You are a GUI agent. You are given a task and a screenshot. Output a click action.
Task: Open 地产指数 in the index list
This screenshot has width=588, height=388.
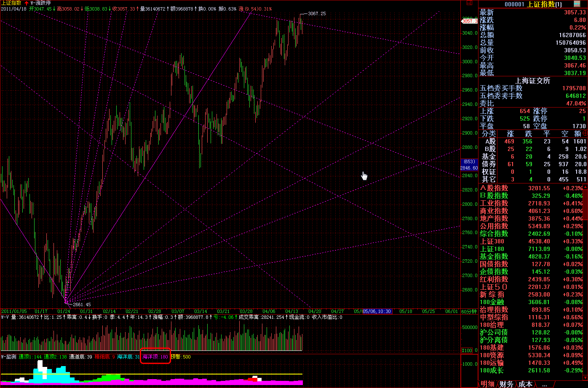tap(494, 218)
